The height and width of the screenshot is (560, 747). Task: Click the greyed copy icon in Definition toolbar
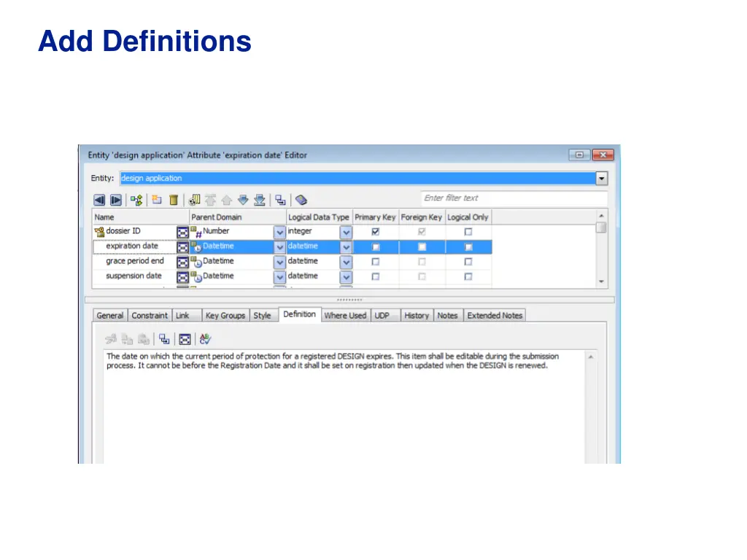tap(127, 339)
